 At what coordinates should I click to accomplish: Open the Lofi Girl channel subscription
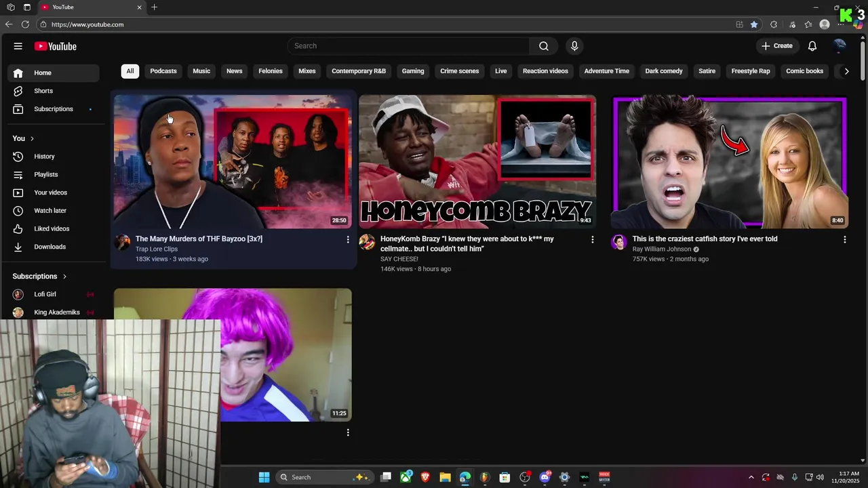pyautogui.click(x=54, y=294)
